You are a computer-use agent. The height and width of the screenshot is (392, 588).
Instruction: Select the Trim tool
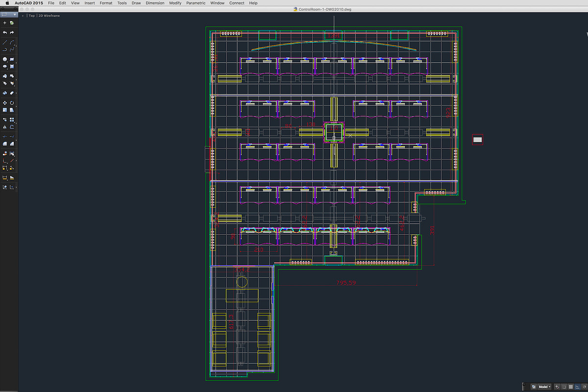[5, 136]
